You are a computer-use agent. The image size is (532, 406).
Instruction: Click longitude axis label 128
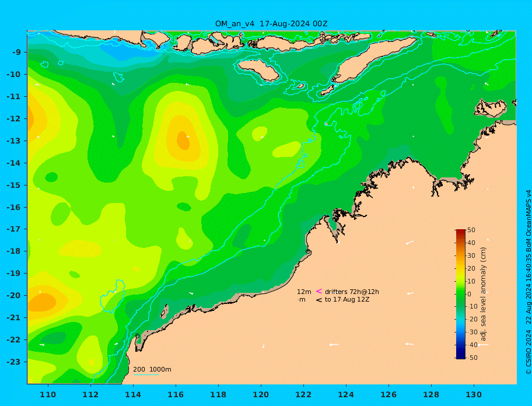point(431,395)
